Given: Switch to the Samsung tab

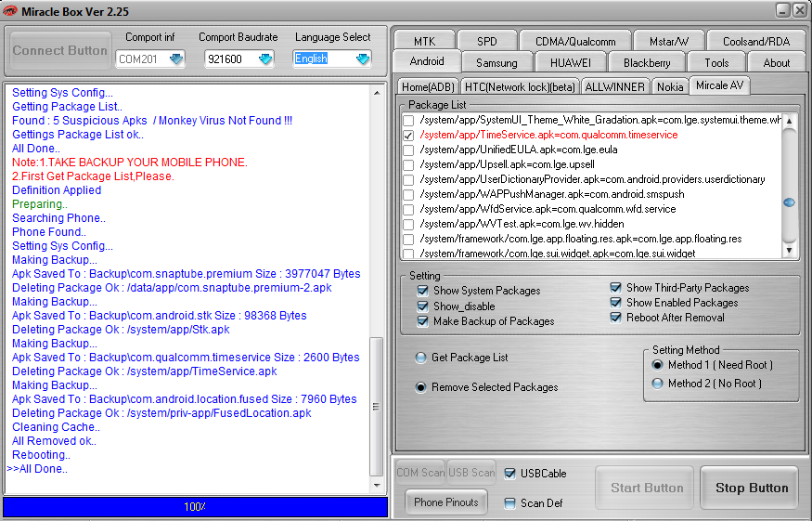Looking at the screenshot, I should pos(496,63).
